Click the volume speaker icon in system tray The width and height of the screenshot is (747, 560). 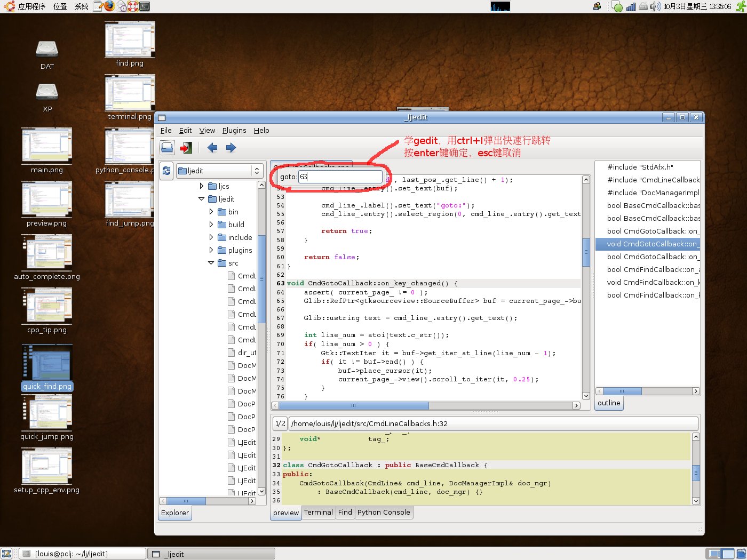(656, 6)
